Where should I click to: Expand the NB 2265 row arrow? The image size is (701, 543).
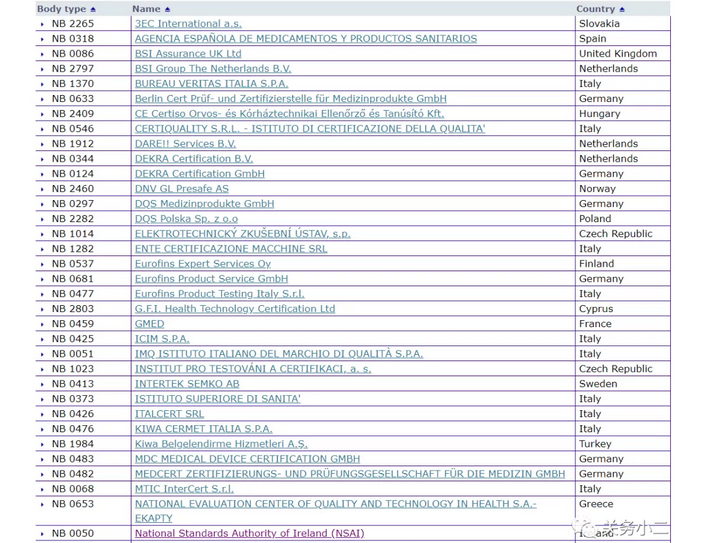(x=42, y=24)
